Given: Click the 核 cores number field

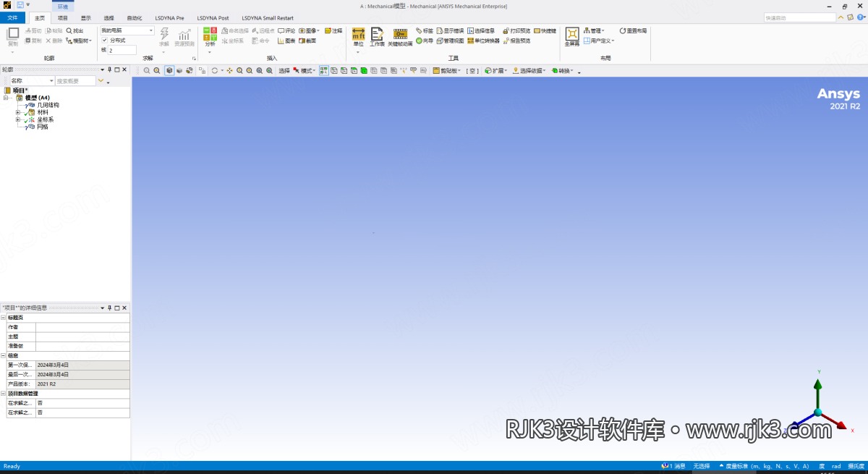Looking at the screenshot, I should [122, 50].
